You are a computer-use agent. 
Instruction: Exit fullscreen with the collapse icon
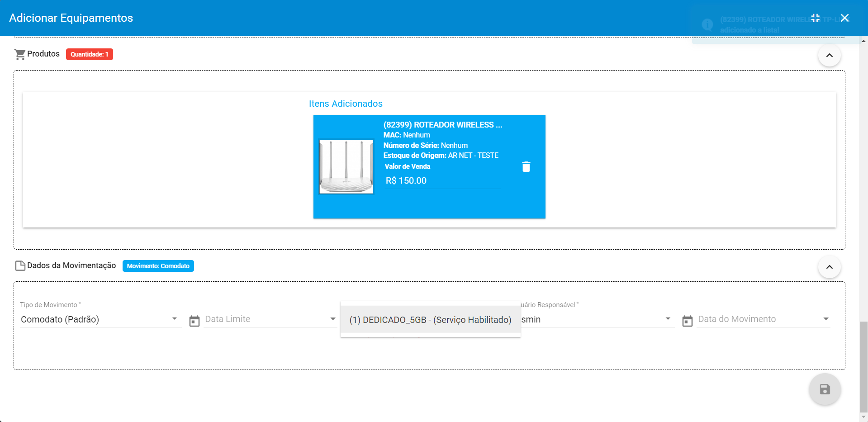816,18
